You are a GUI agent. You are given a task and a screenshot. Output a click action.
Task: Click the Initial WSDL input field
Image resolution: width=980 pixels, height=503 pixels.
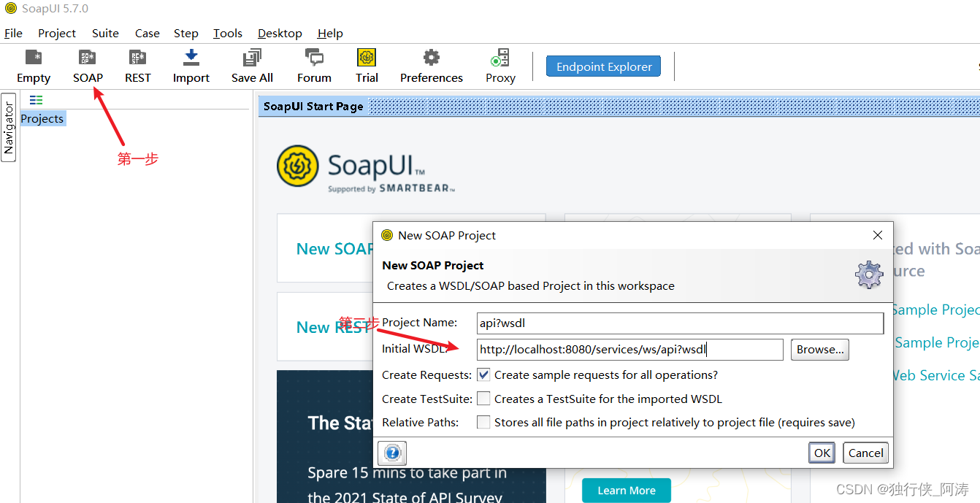click(x=629, y=349)
